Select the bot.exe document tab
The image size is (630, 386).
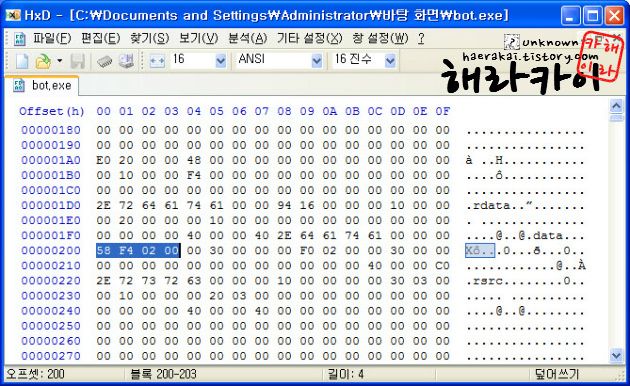pos(42,86)
